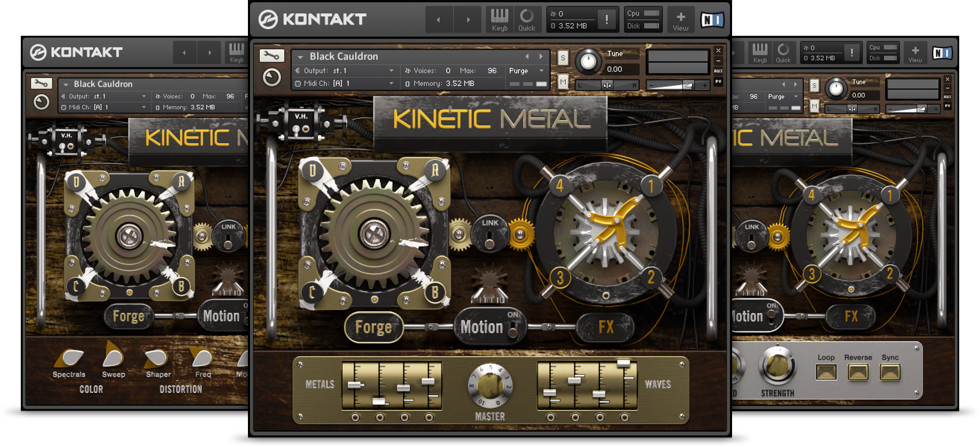Select Forge slot B in the center window

pos(435,292)
